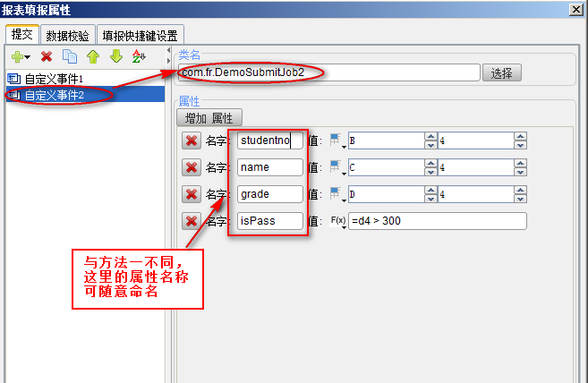
Task: Move the event down with the green down arrow
Action: coord(116,56)
